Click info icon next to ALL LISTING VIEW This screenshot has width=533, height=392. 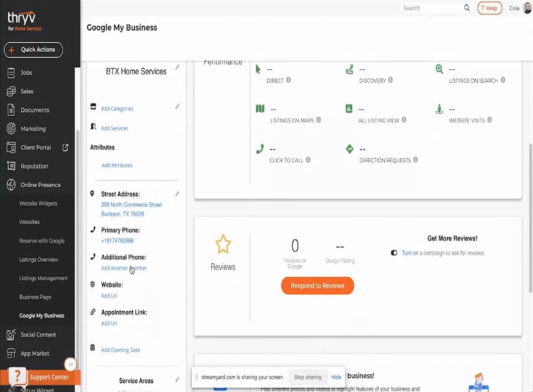pyautogui.click(x=404, y=120)
